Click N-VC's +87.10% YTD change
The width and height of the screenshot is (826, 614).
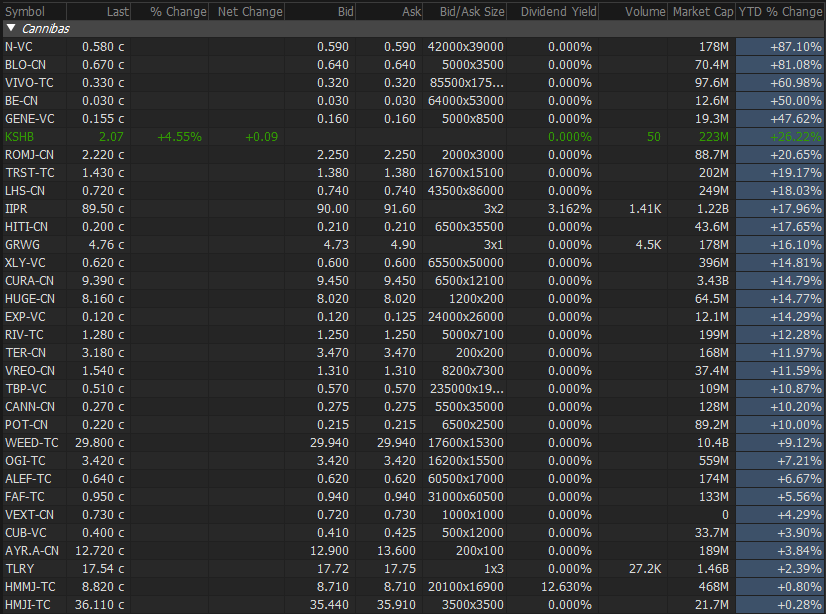(795, 47)
